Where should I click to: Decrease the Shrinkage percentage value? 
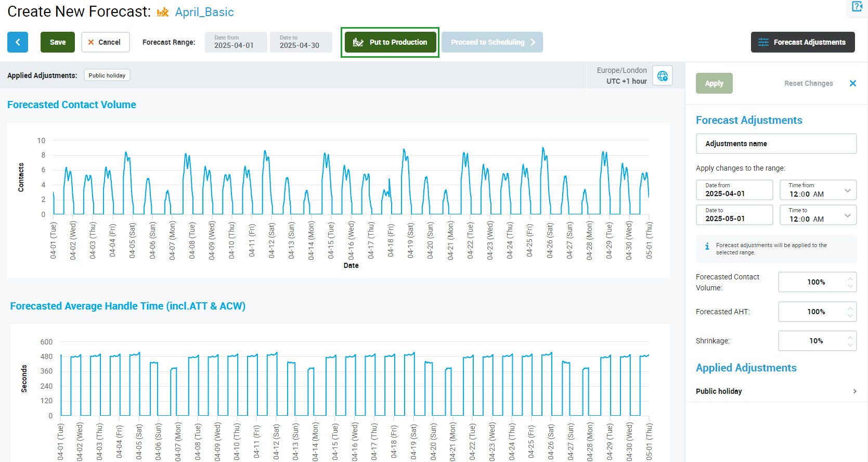click(x=850, y=344)
